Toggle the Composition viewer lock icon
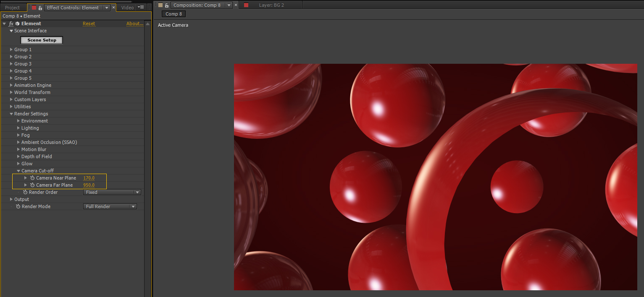 pos(167,5)
